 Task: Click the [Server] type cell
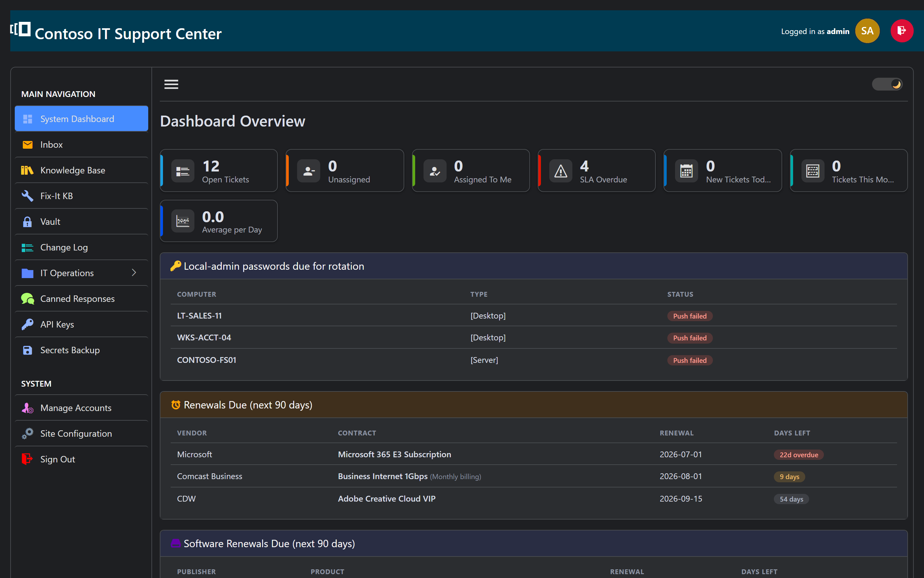[x=484, y=360]
